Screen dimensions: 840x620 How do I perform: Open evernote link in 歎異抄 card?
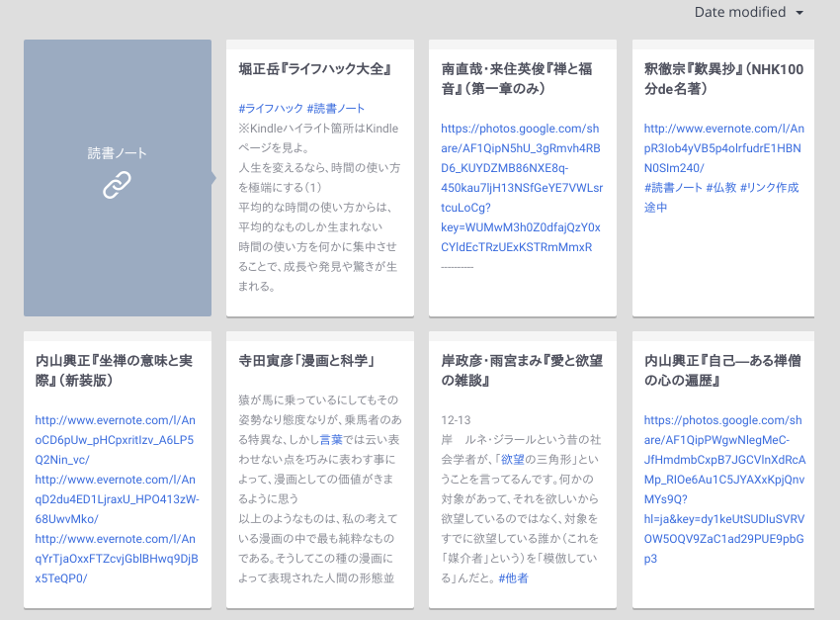click(x=723, y=148)
